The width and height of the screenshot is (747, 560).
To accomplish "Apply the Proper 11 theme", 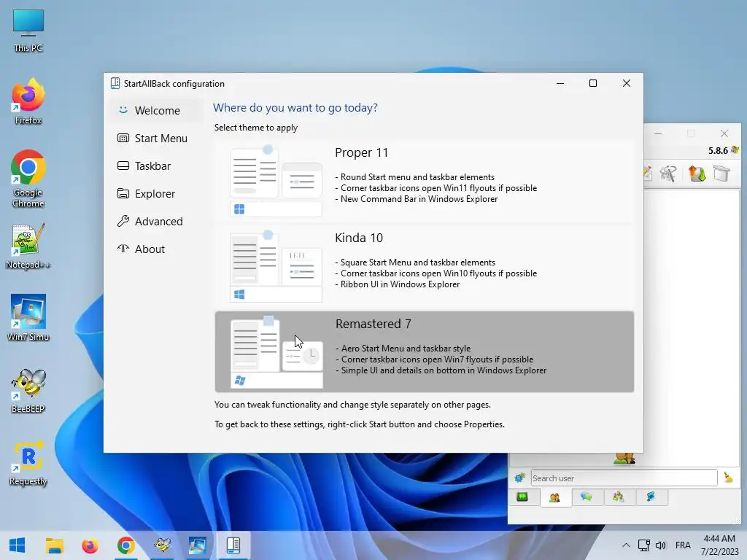I will pos(424,181).
